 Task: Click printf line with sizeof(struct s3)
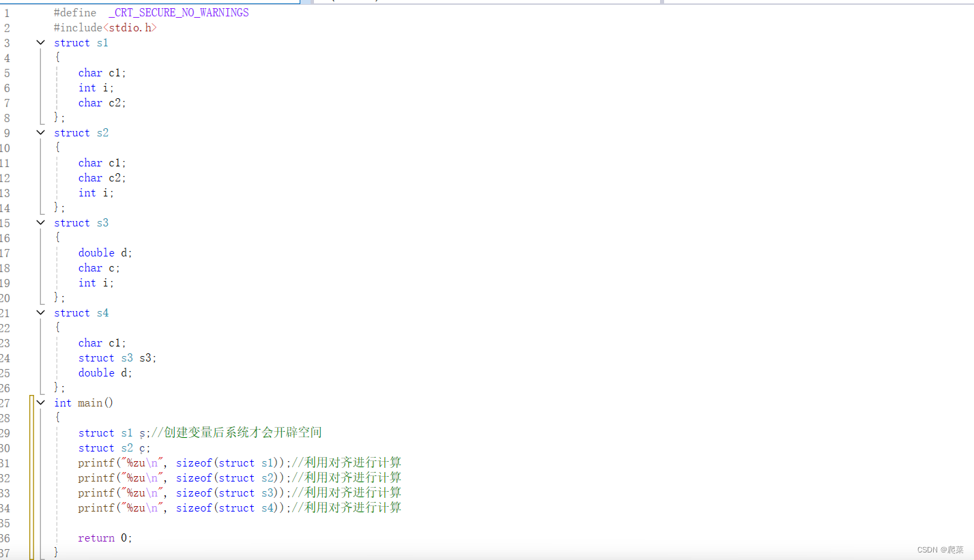pyautogui.click(x=240, y=492)
